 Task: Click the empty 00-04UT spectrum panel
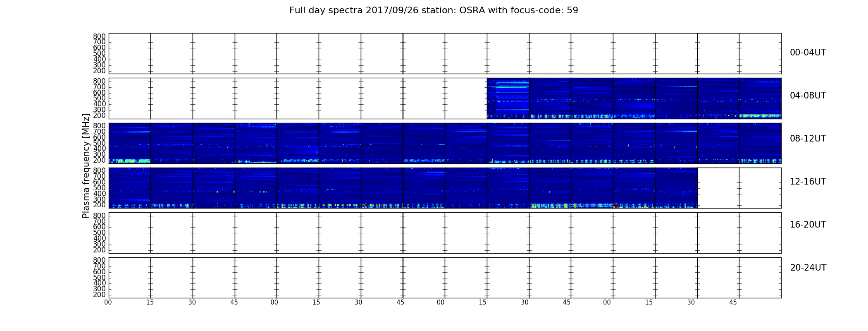pyautogui.click(x=445, y=54)
